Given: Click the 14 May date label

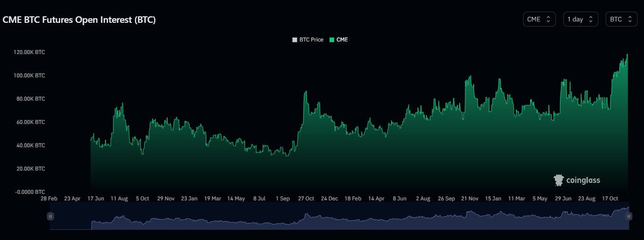Looking at the screenshot, I should pos(236,199).
